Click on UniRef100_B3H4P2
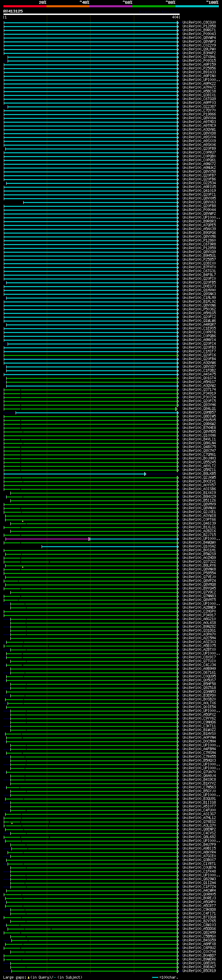The height and width of the screenshot is (980, 222). coord(199,53)
